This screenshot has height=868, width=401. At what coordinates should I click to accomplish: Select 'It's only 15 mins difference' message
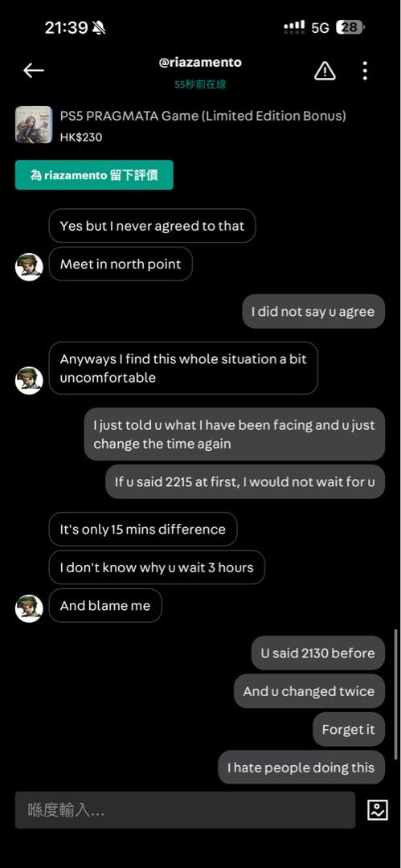(143, 529)
